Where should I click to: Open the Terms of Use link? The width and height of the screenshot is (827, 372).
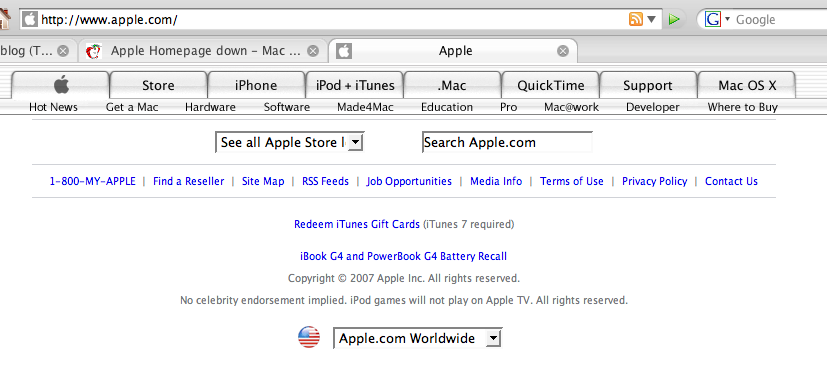[572, 181]
